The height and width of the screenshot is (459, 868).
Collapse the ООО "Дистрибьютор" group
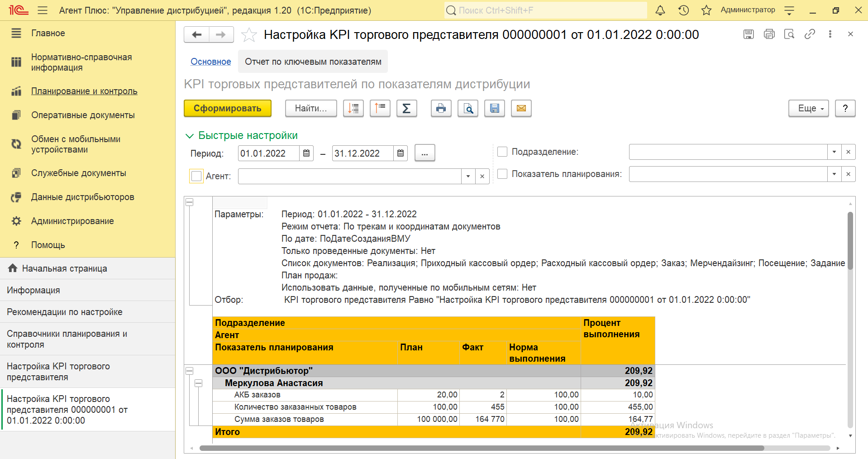[190, 371]
